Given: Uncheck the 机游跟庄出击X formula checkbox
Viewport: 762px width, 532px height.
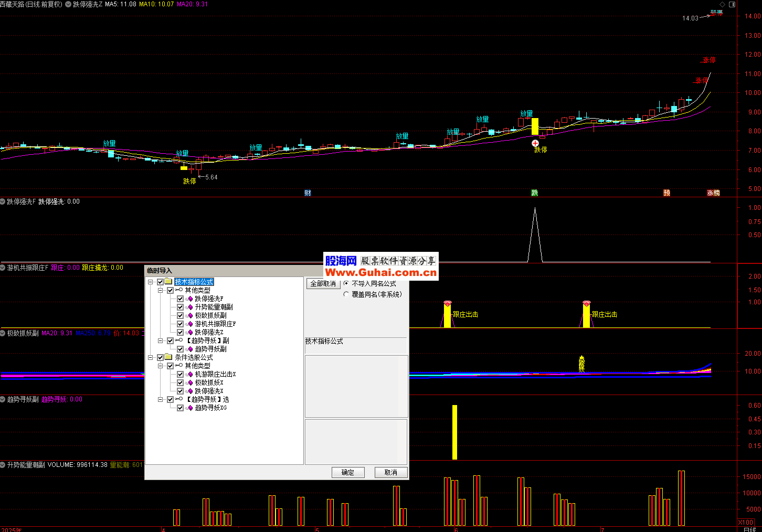Looking at the screenshot, I should (180, 374).
